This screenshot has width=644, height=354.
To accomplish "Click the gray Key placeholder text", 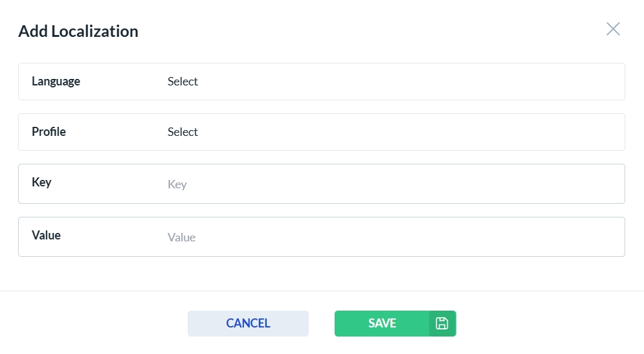I will pyautogui.click(x=177, y=184).
